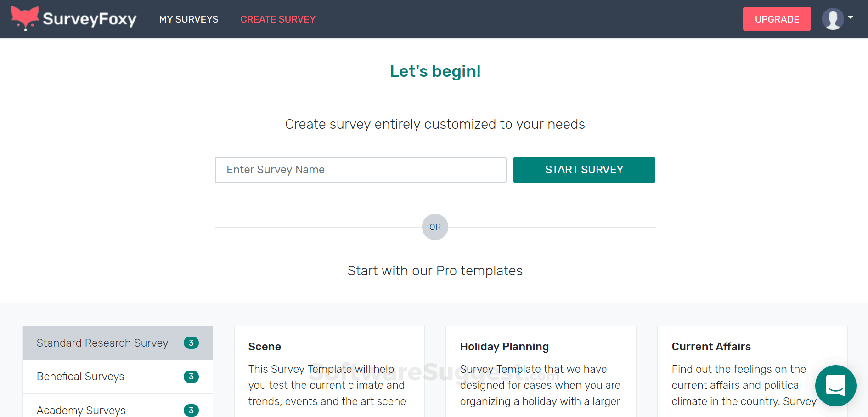Screen dimensions: 868x417
Task: Click the user profile avatar
Action: click(833, 19)
